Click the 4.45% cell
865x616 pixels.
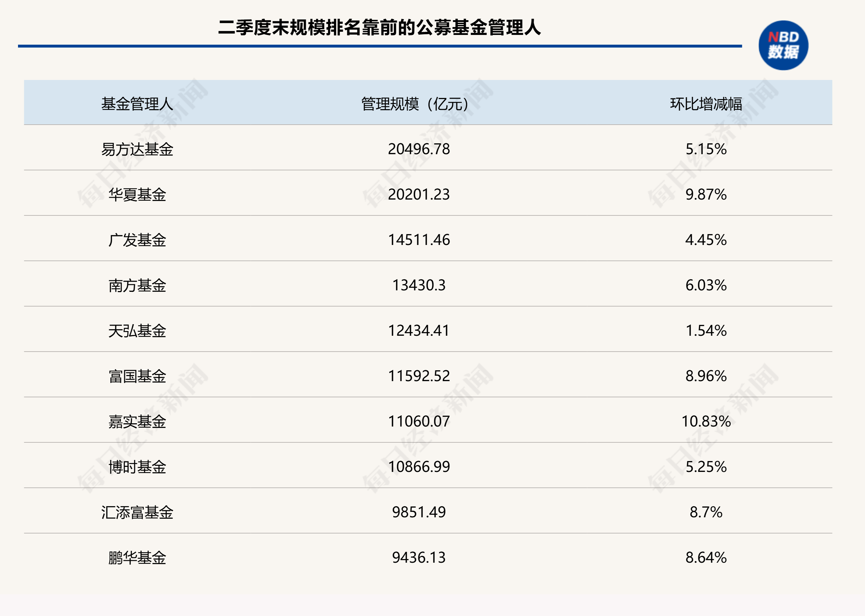[x=706, y=240]
